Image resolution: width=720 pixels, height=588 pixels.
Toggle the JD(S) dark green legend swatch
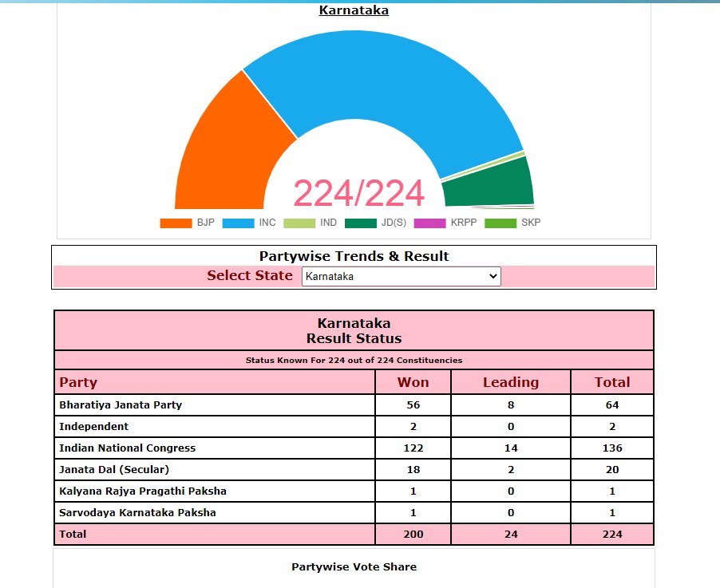pyautogui.click(x=361, y=223)
